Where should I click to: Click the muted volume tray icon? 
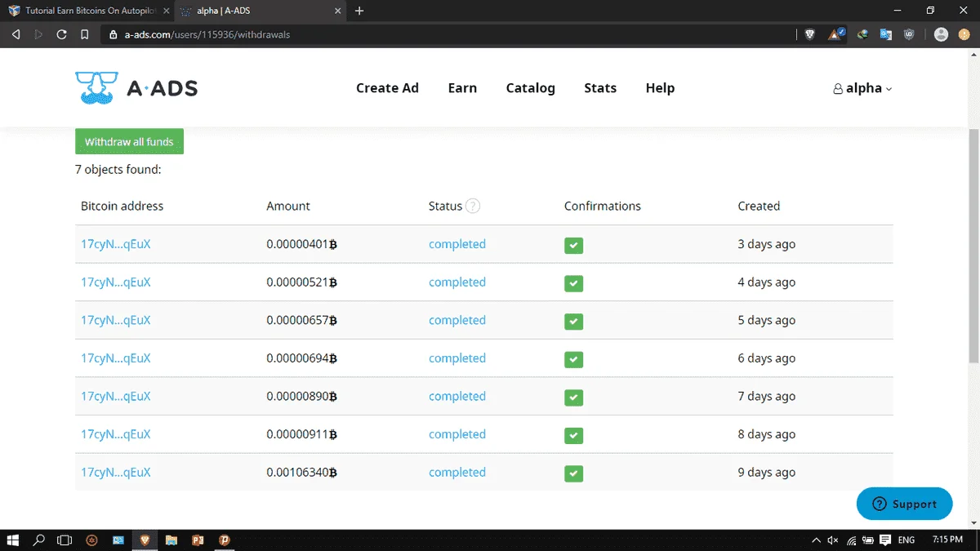point(833,540)
